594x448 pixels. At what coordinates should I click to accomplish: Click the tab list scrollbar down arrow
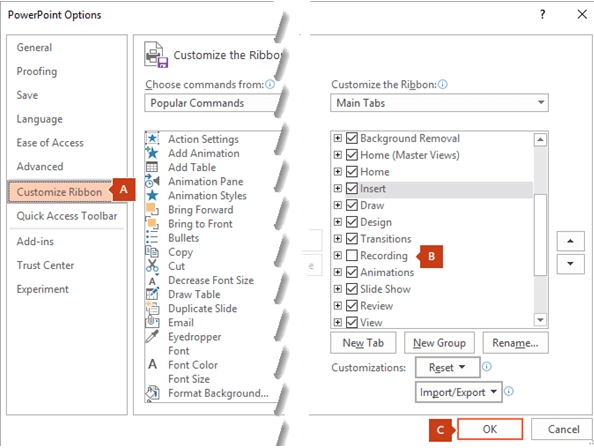pyautogui.click(x=540, y=320)
